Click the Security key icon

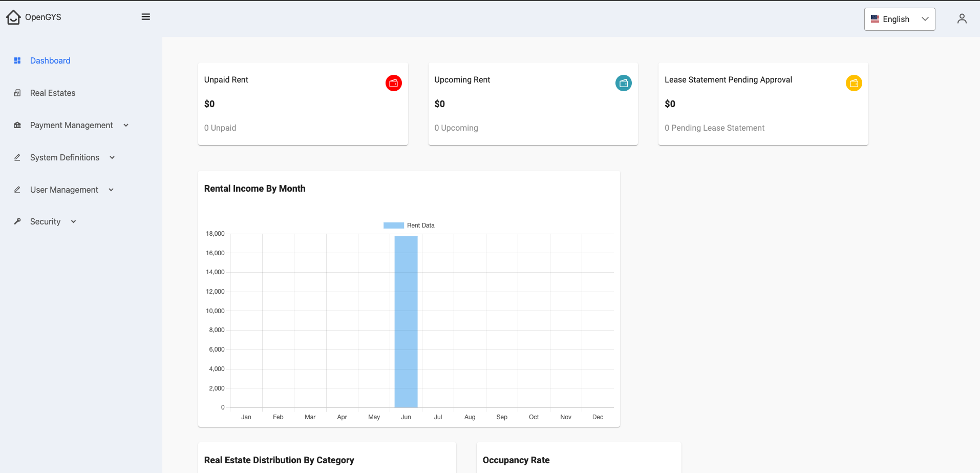coord(17,221)
